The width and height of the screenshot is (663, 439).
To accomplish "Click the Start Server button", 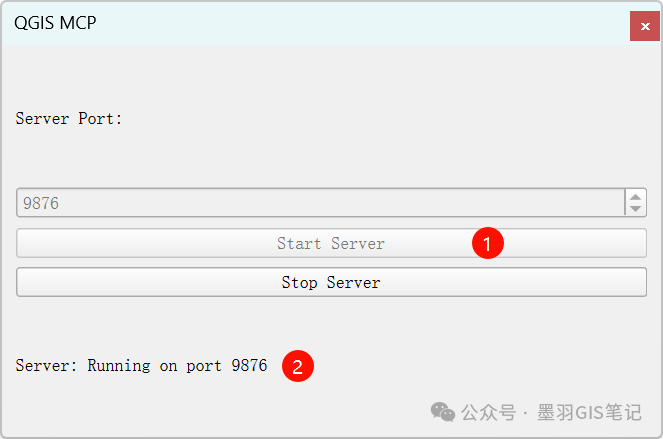I will 331,243.
